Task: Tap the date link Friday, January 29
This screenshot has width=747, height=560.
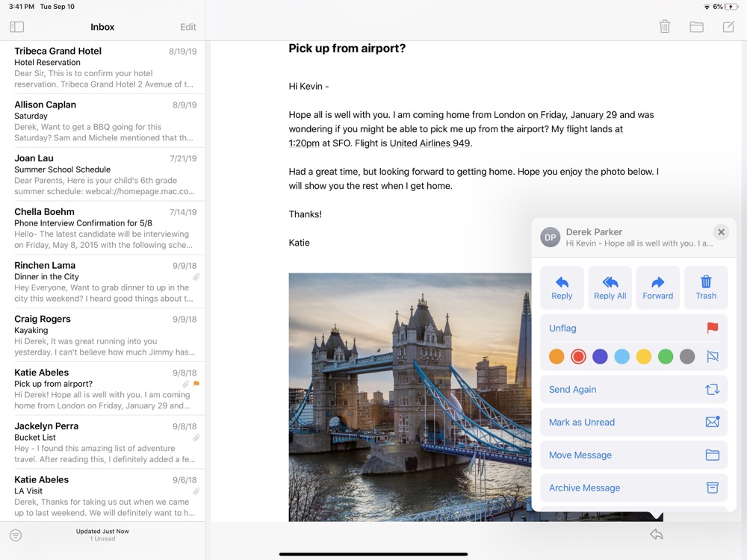Action: tap(572, 115)
